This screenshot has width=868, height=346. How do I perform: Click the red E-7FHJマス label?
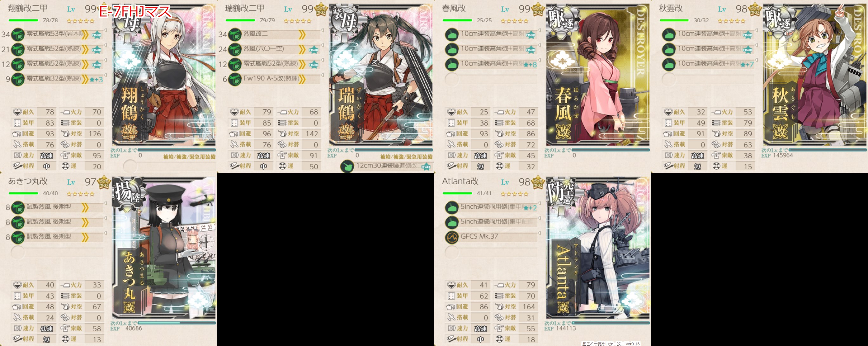click(x=135, y=12)
